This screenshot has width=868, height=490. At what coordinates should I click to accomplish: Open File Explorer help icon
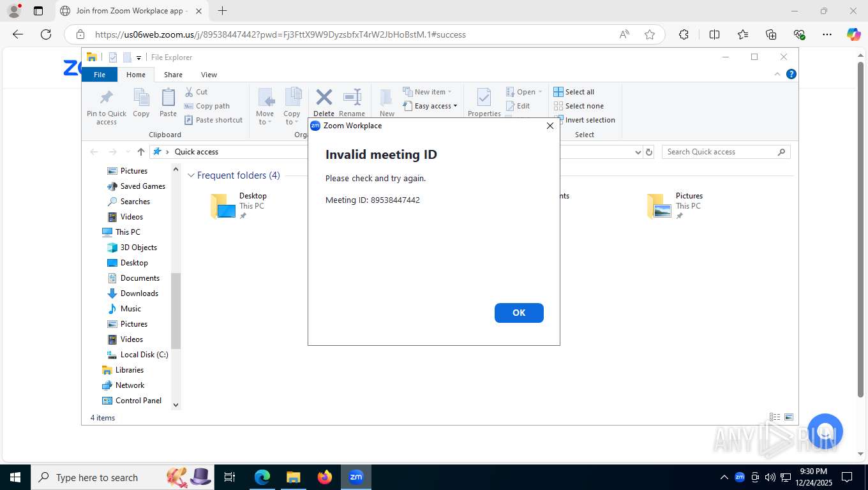(791, 74)
